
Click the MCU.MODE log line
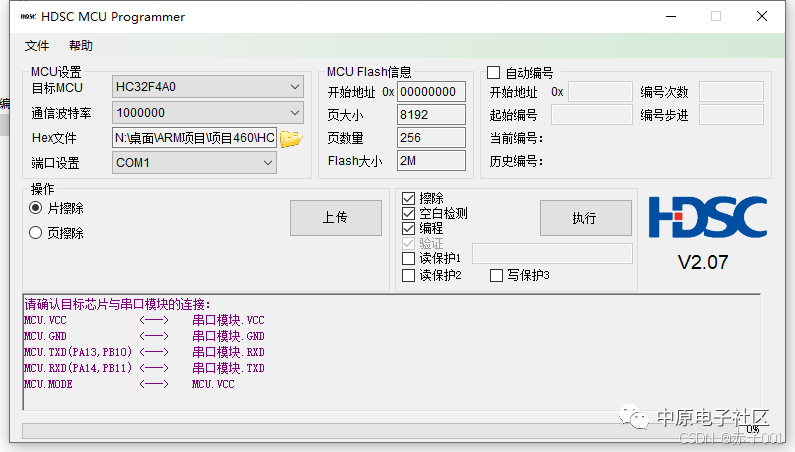click(129, 384)
